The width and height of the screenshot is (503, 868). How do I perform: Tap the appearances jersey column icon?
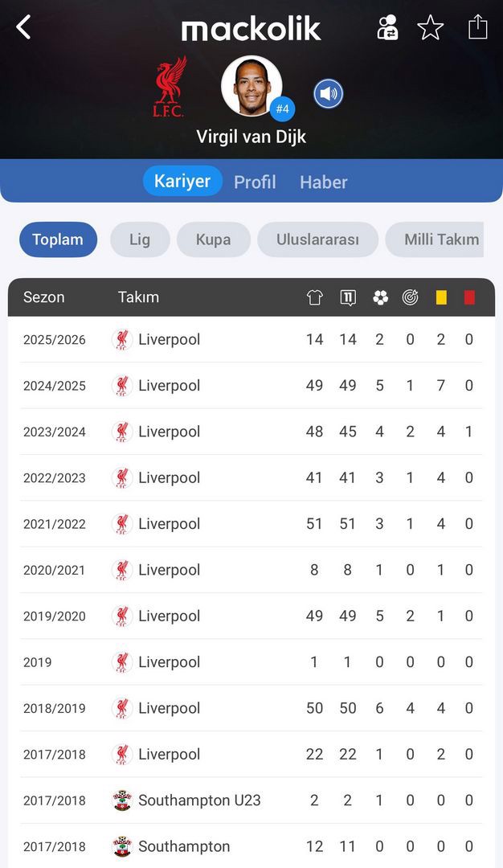coord(314,297)
